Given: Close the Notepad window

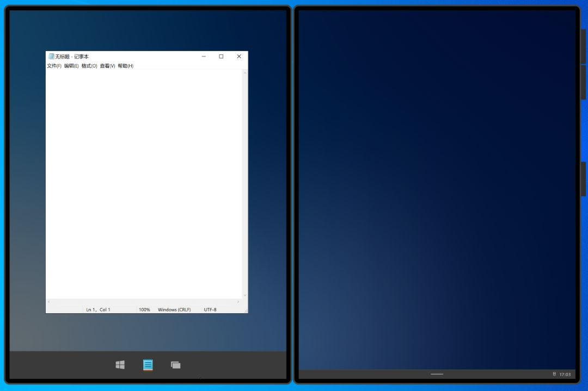Looking at the screenshot, I should 239,57.
